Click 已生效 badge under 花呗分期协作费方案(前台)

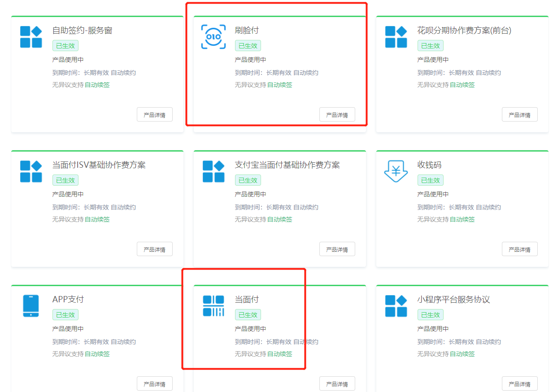click(431, 46)
